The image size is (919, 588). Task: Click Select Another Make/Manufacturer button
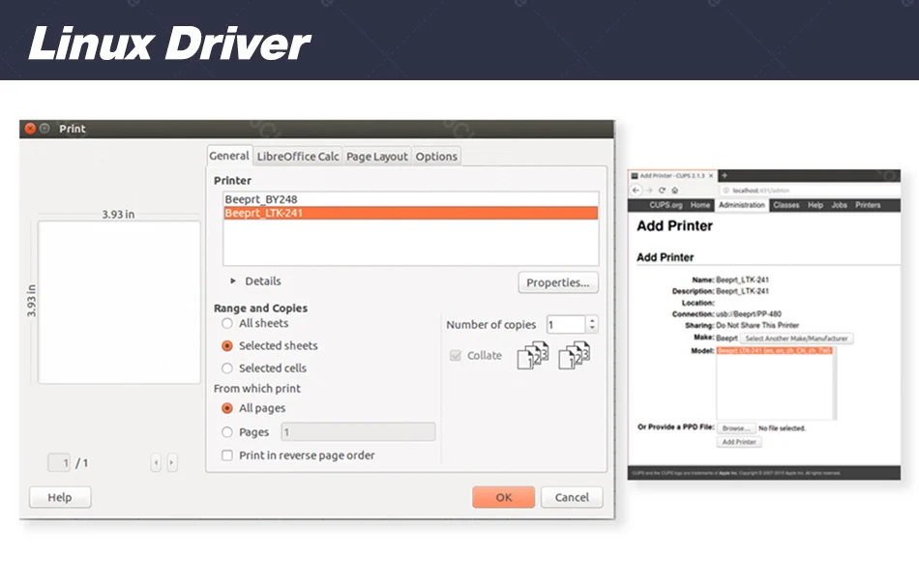coord(796,338)
